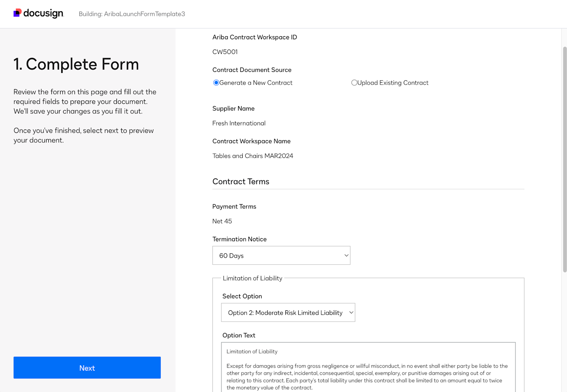Click the Payment Terms value "Net 45"
Screen dimensions: 567x392
click(222, 221)
